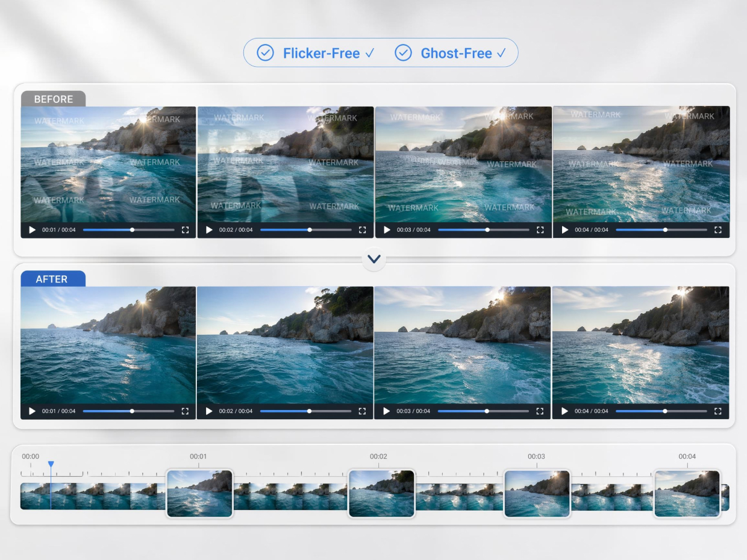Select the enlarged timeline frame under 00:01
Image resolution: width=747 pixels, height=560 pixels.
click(199, 494)
